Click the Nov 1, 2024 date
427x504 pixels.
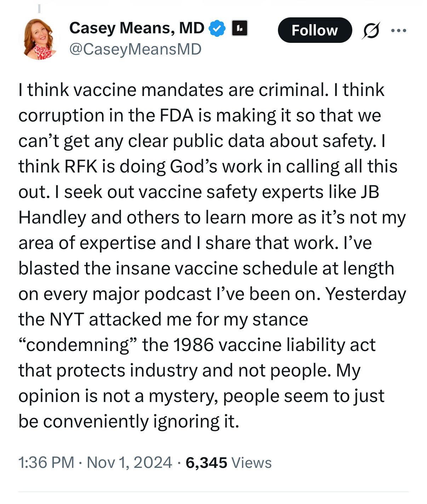click(129, 463)
